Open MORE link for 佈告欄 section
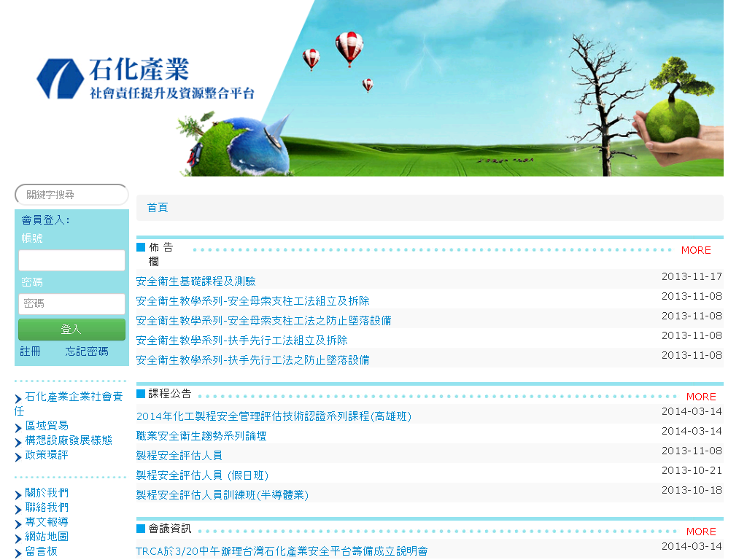747x560 pixels. tap(696, 251)
